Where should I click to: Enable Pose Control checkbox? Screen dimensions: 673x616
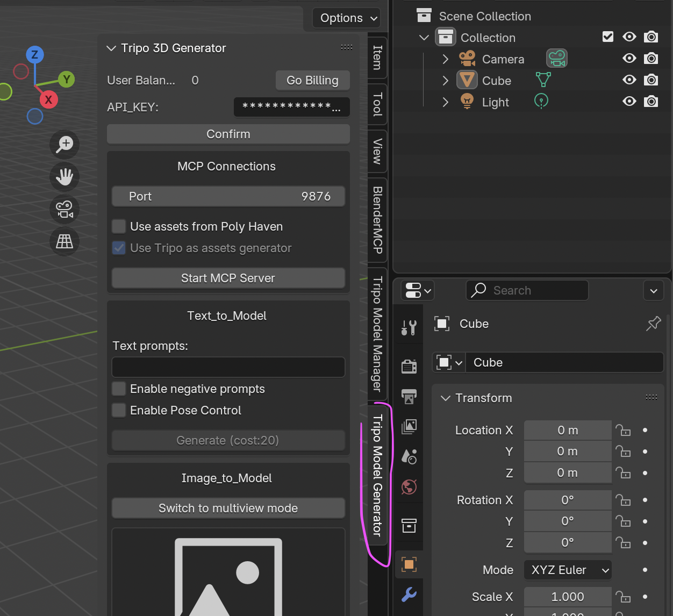119,410
